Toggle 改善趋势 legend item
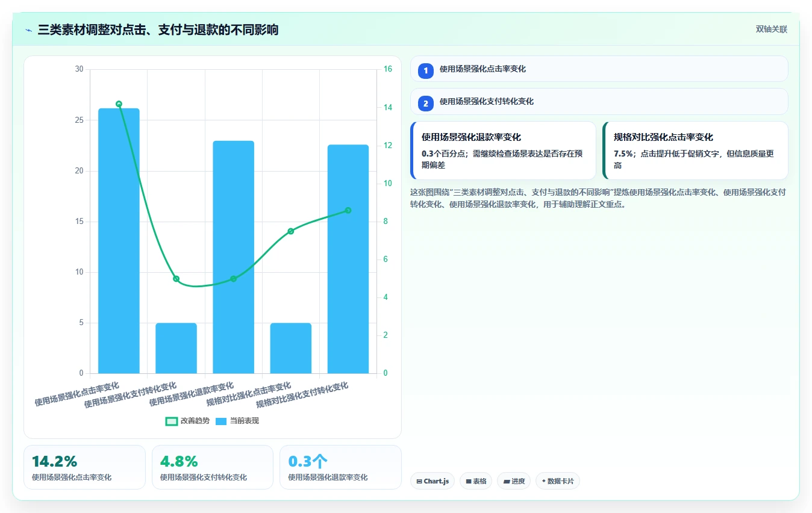Image resolution: width=812 pixels, height=513 pixels. [187, 421]
